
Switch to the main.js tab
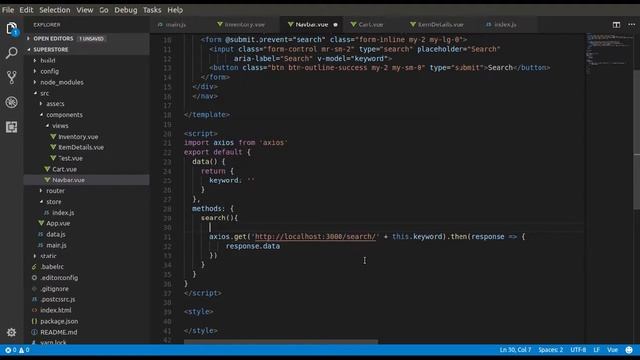pos(177,25)
